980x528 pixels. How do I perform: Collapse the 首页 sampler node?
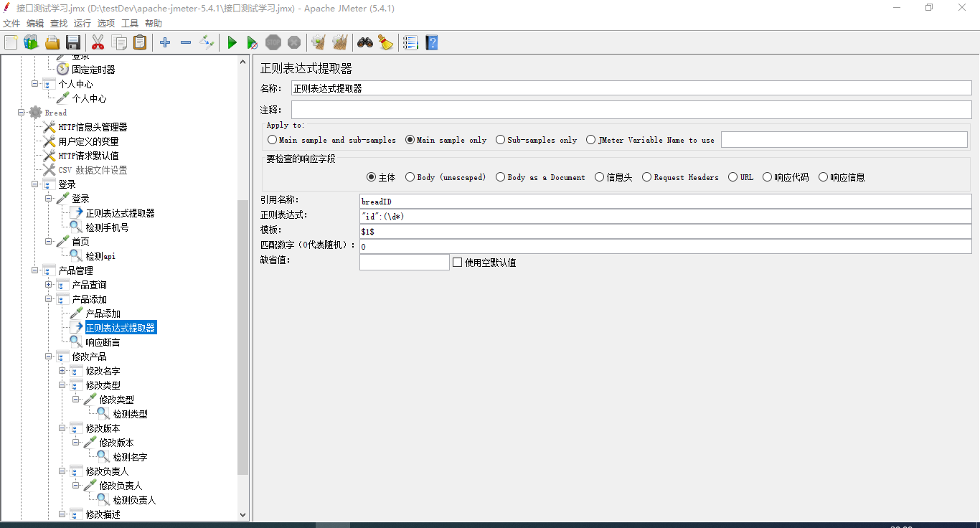49,242
